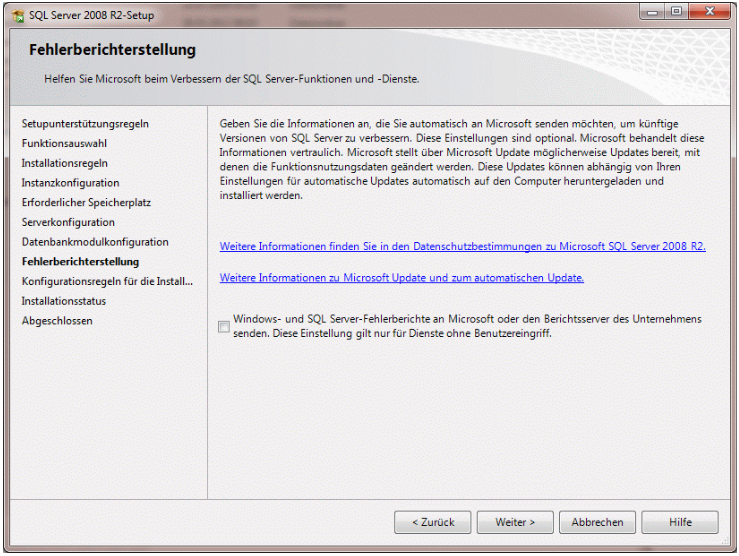Select Setupunterstützungsregeln step in sidebar
Image resolution: width=739 pixels, height=556 pixels.
click(x=85, y=124)
